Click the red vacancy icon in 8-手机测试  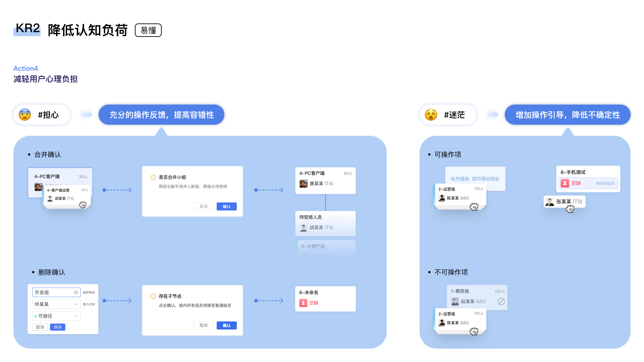(x=565, y=183)
